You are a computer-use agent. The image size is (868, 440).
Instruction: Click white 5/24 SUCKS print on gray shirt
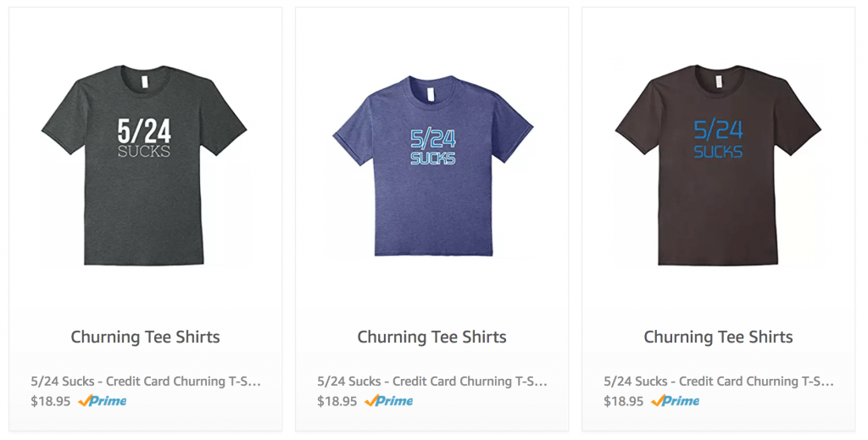pyautogui.click(x=144, y=136)
